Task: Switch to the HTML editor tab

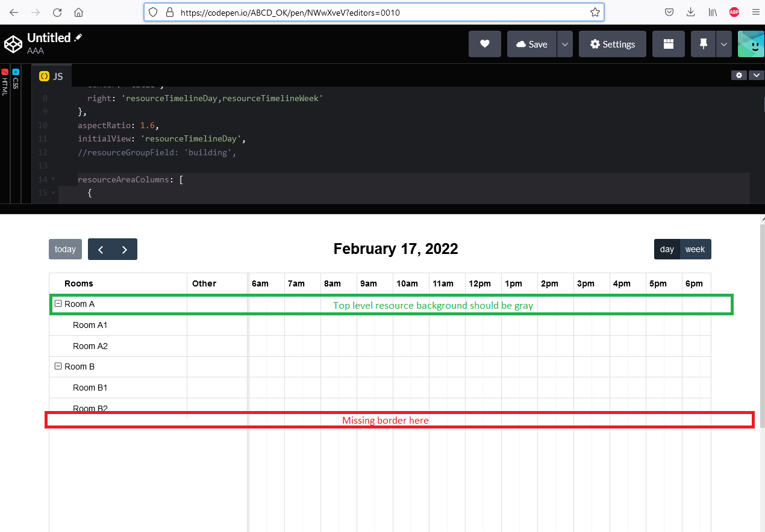Action: [x=5, y=81]
